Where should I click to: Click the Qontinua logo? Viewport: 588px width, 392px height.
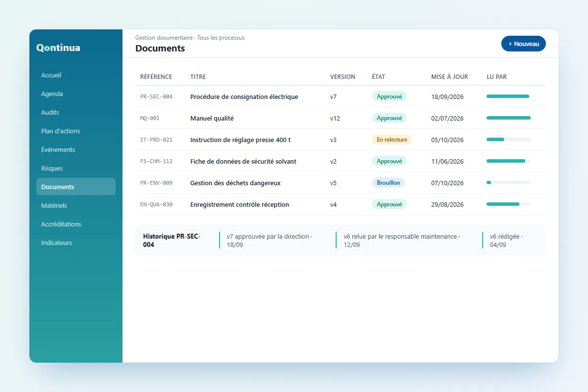tap(58, 48)
